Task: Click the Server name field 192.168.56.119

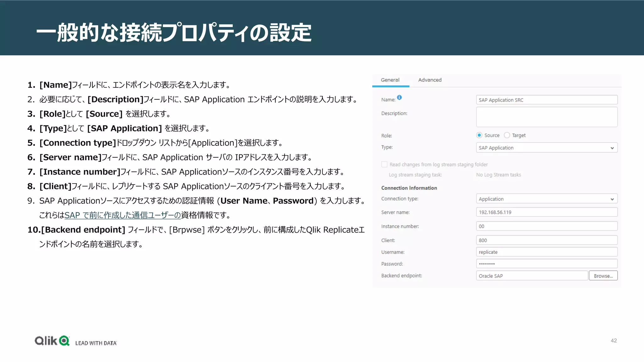Action: 547,212
